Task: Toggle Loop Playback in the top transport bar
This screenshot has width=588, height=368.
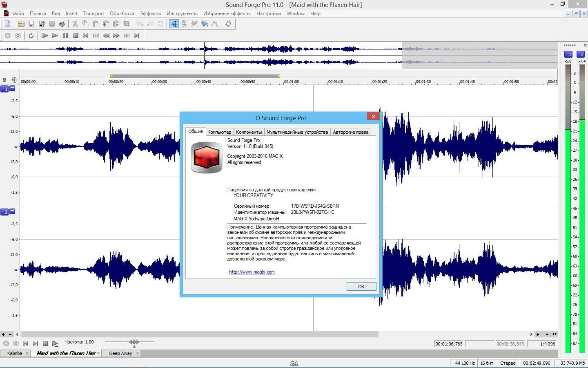Action: click(31, 36)
